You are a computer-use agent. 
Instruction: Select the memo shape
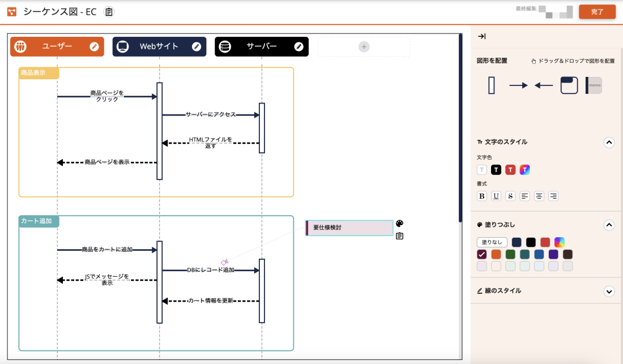594,85
